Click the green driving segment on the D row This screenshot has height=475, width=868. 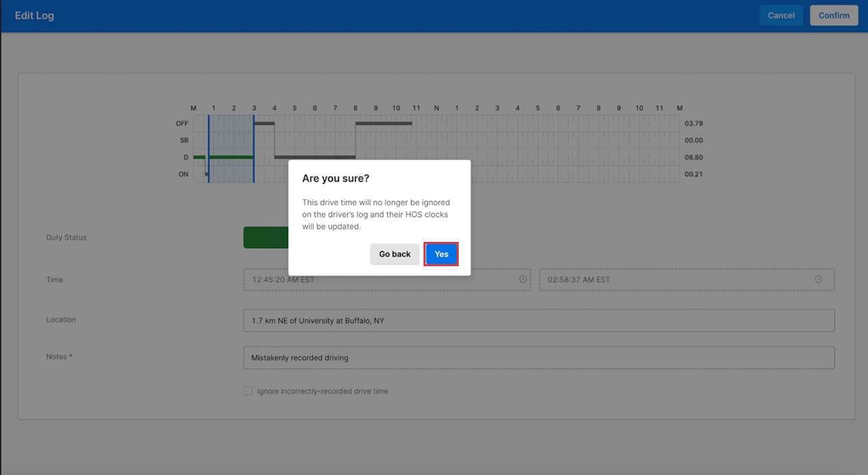click(x=231, y=157)
